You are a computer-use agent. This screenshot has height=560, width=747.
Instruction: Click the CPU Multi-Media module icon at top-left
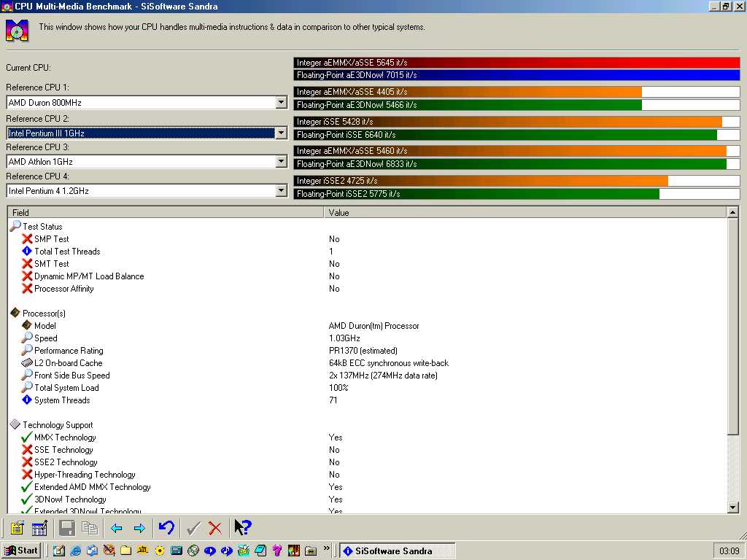click(x=18, y=30)
